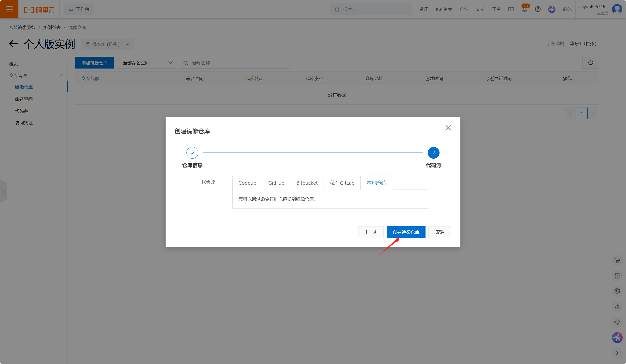The width and height of the screenshot is (626, 364).
Task: Click the customer service headset icon
Action: point(617,322)
